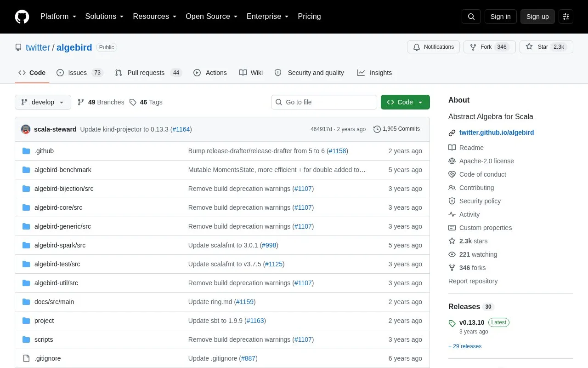Open the 49 Branches link

coord(101,102)
